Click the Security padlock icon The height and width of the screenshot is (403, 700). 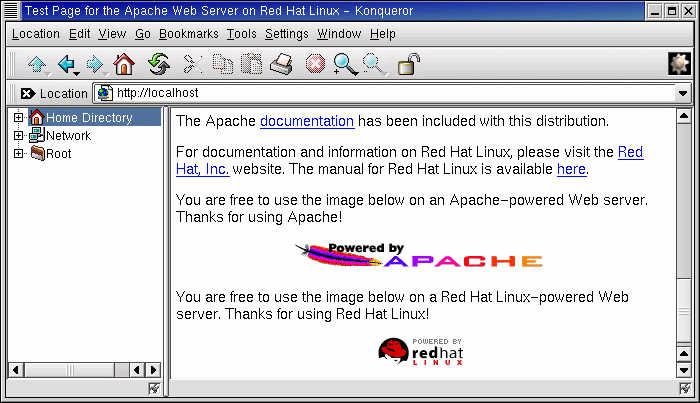pyautogui.click(x=408, y=64)
